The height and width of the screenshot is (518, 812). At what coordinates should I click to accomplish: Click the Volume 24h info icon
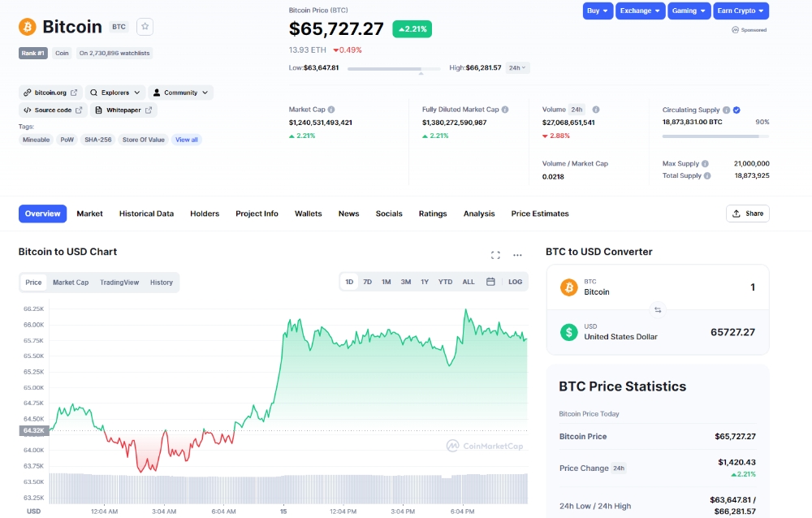coord(596,110)
